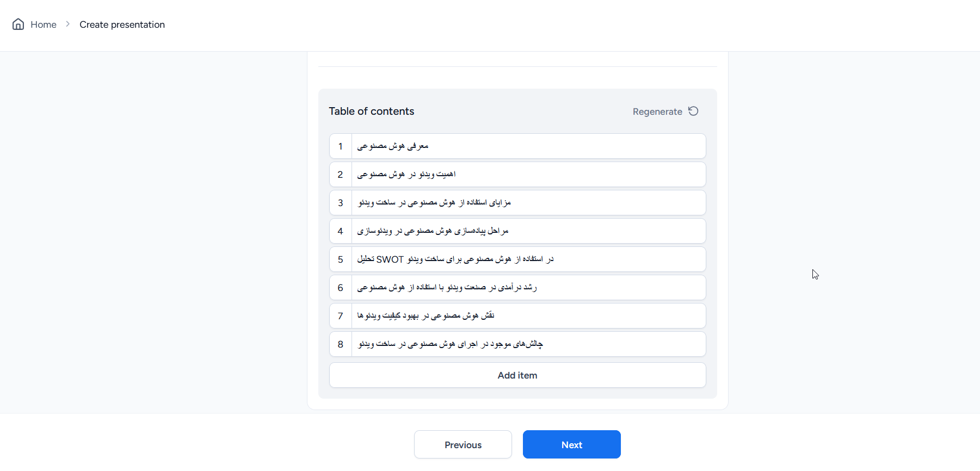The width and height of the screenshot is (980, 471).
Task: Edit the text of contents item 4
Action: click(528, 231)
